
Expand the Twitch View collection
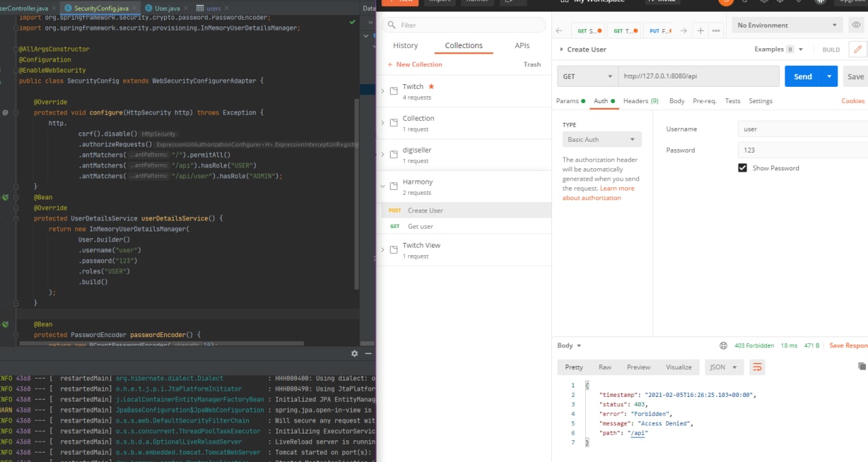click(x=382, y=250)
